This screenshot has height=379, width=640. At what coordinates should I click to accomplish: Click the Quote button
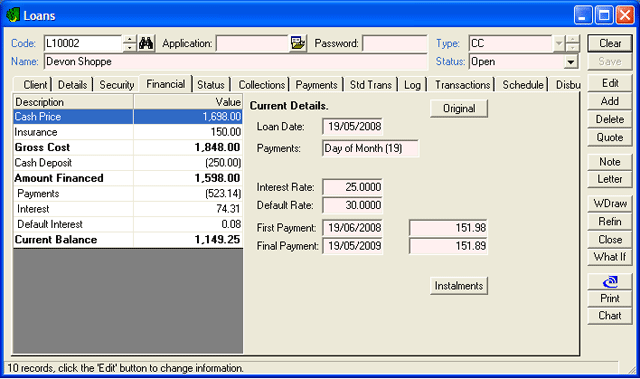point(610,137)
